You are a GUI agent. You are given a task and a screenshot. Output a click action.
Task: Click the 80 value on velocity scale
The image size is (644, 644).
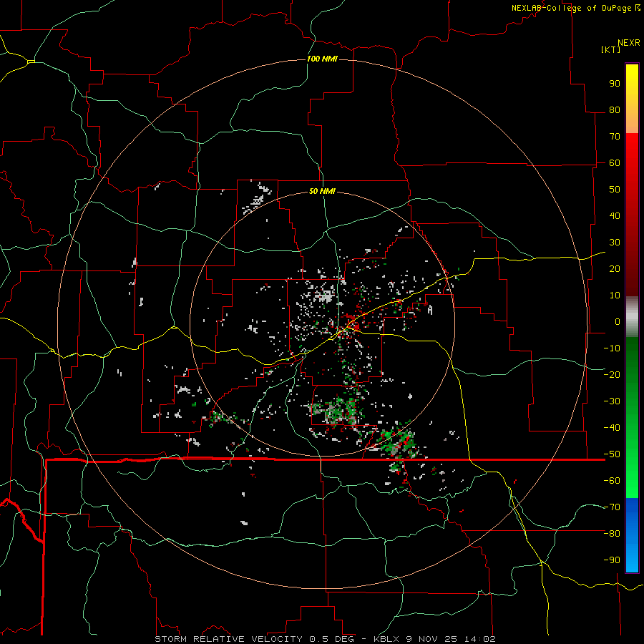coord(615,109)
